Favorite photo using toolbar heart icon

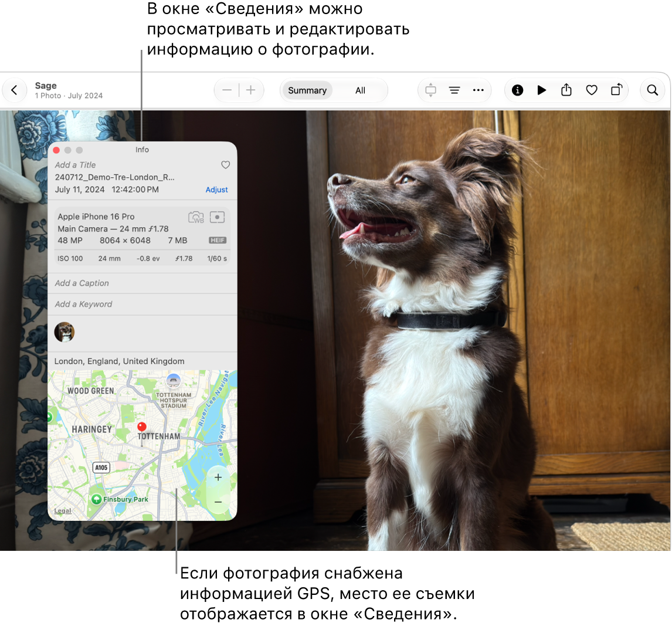click(x=592, y=90)
